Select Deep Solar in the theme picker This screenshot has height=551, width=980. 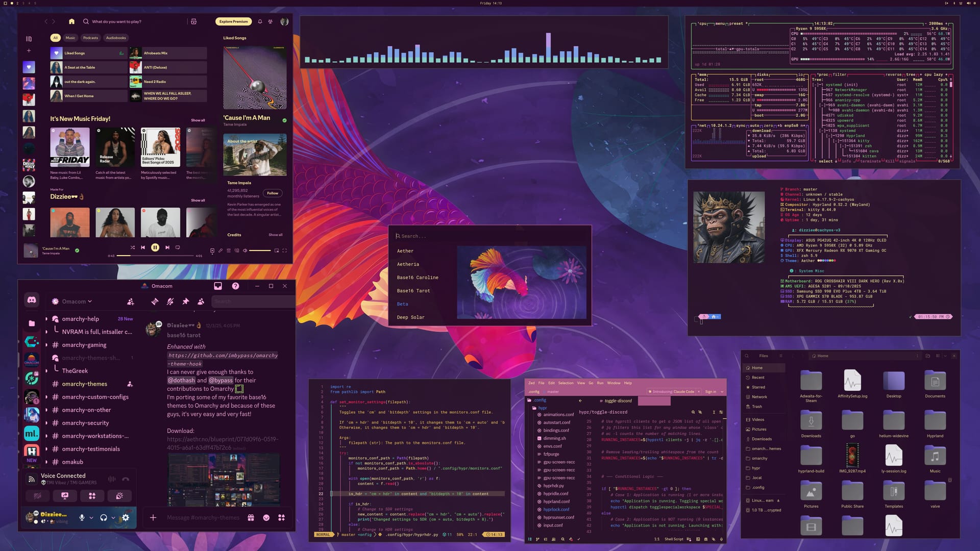pos(410,317)
